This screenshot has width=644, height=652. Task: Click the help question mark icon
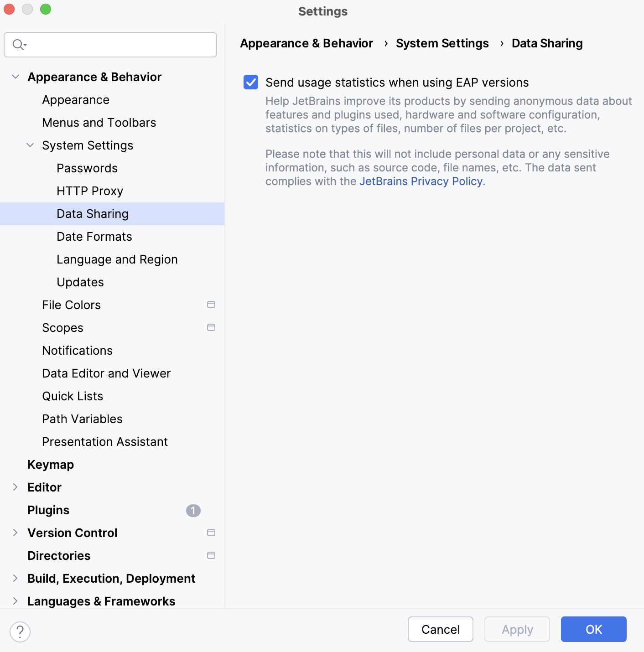pyautogui.click(x=20, y=632)
